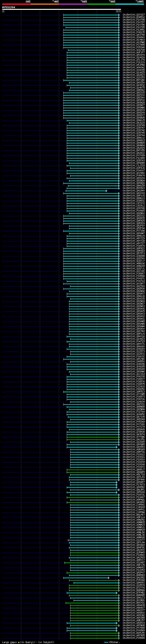Select hit UniRef100_Q9FUJ4
Image resolution: width=146 pixels, height=644 pixels.
click(134, 334)
